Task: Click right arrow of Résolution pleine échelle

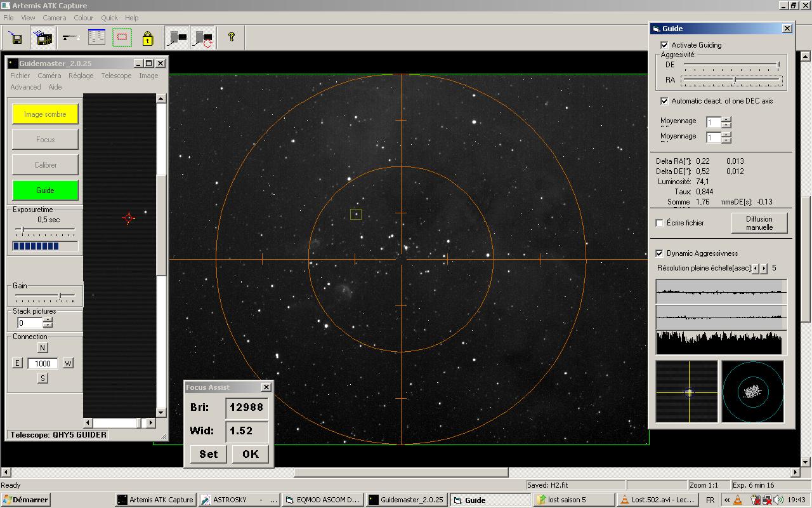Action: point(764,269)
